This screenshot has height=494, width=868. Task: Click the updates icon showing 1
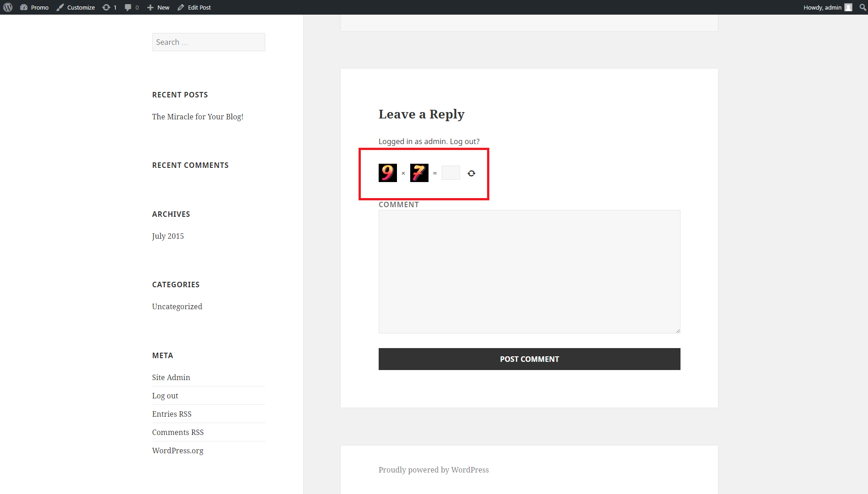click(109, 7)
